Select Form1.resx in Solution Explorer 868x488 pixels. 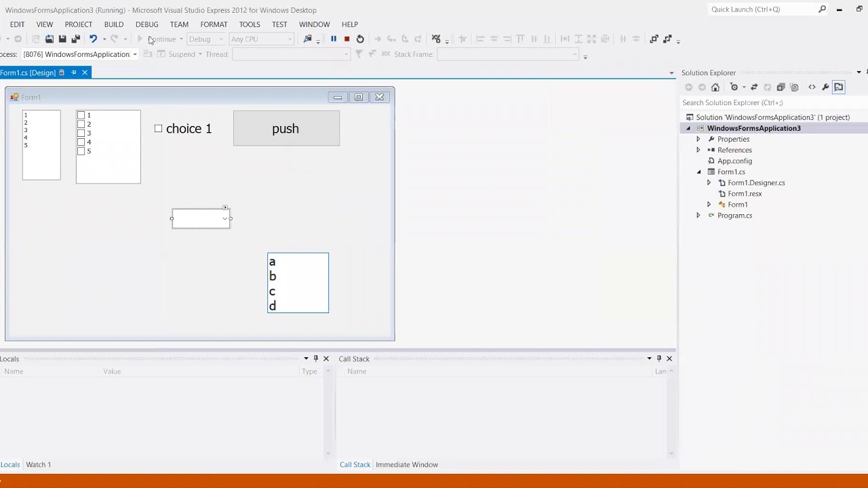point(745,194)
